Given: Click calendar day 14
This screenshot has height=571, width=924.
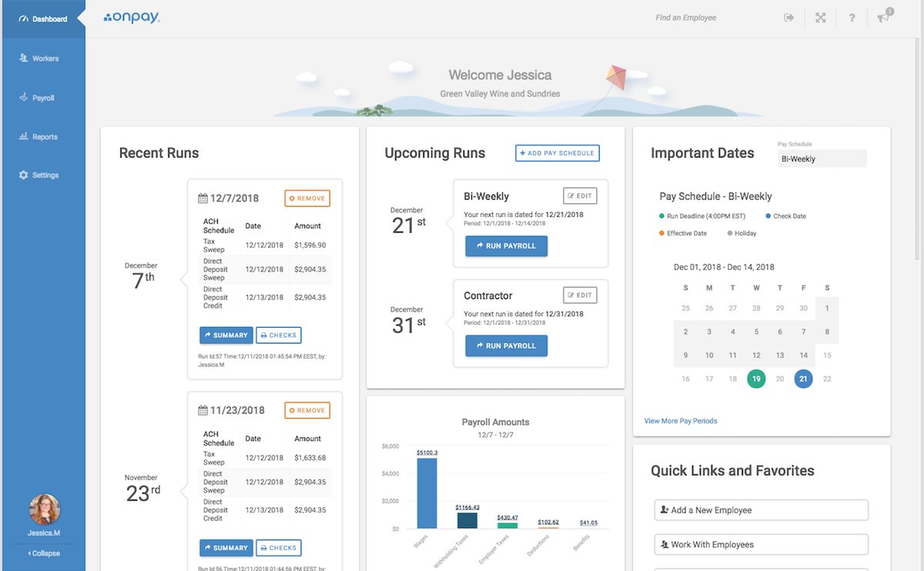Looking at the screenshot, I should (x=803, y=356).
